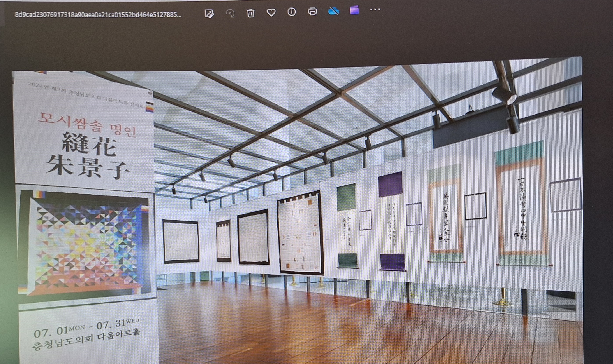
Task: Show file info panel
Action: coord(292,12)
